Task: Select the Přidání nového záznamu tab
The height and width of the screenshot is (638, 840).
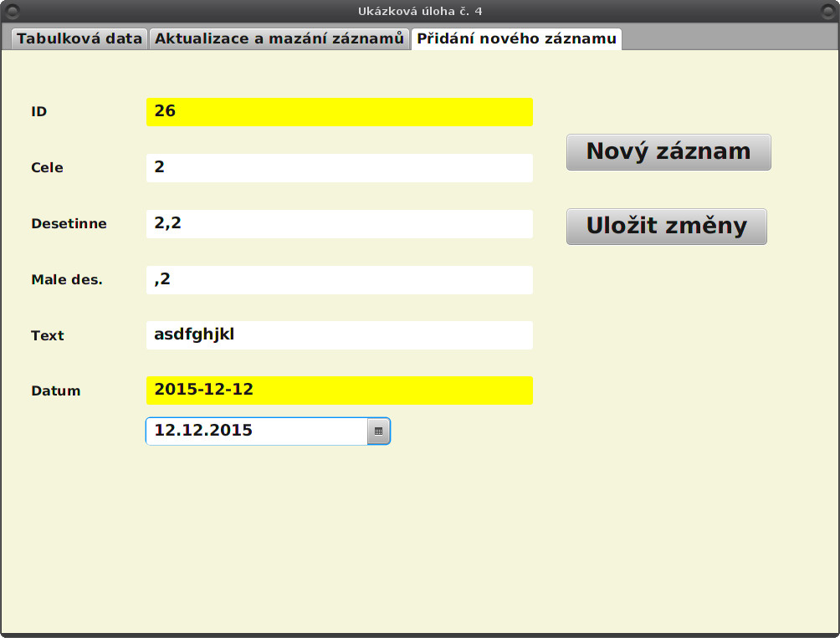Action: [516, 38]
